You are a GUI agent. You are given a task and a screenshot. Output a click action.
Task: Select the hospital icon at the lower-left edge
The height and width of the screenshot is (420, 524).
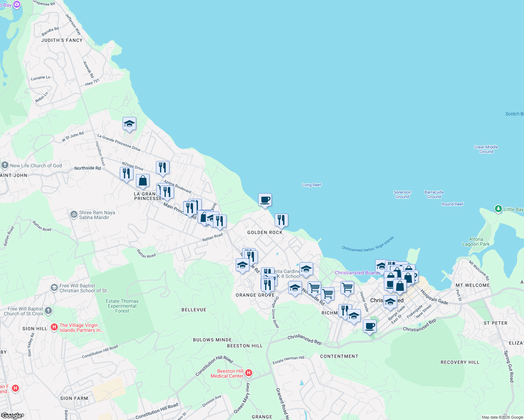click(x=15, y=388)
